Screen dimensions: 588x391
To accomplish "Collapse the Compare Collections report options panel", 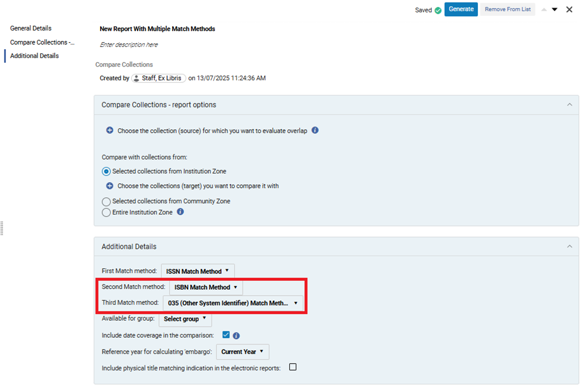I will [x=569, y=105].
